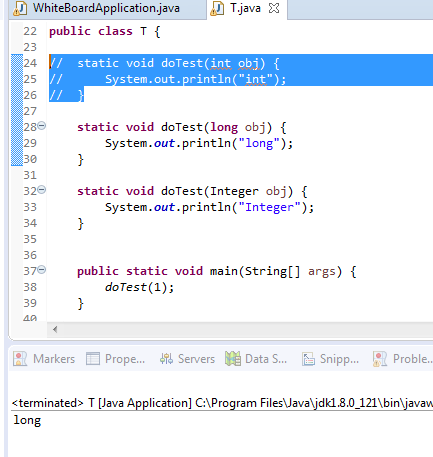Click the class name T on line 22
The image size is (433, 457).
click(x=143, y=31)
